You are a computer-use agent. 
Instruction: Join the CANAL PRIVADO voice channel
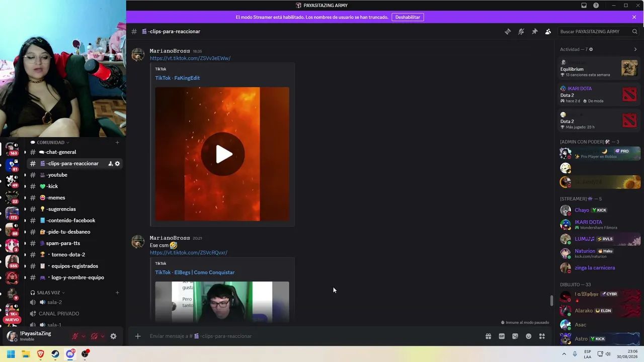pos(74,314)
